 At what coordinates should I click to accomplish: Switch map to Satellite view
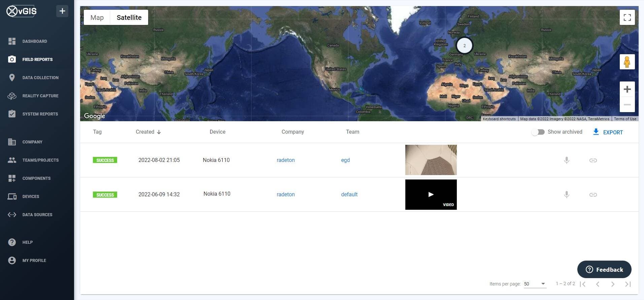(x=129, y=18)
